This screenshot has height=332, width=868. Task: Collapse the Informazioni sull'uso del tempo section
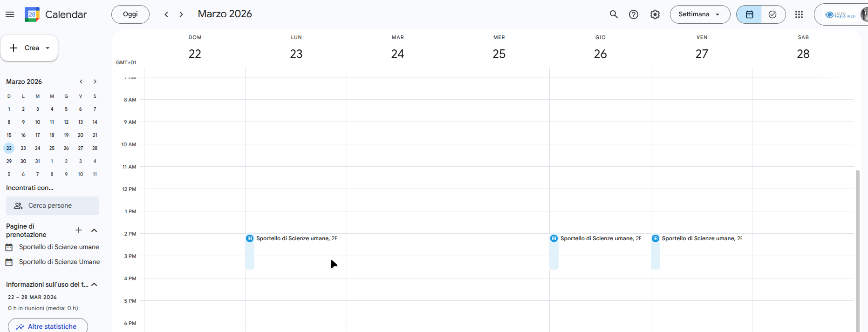[x=94, y=285]
